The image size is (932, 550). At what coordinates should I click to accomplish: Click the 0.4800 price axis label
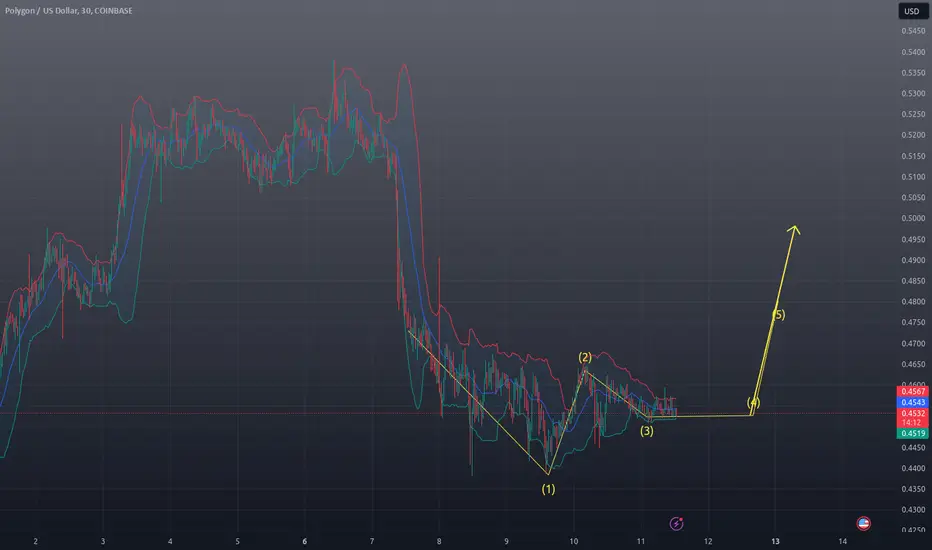pyautogui.click(x=913, y=302)
